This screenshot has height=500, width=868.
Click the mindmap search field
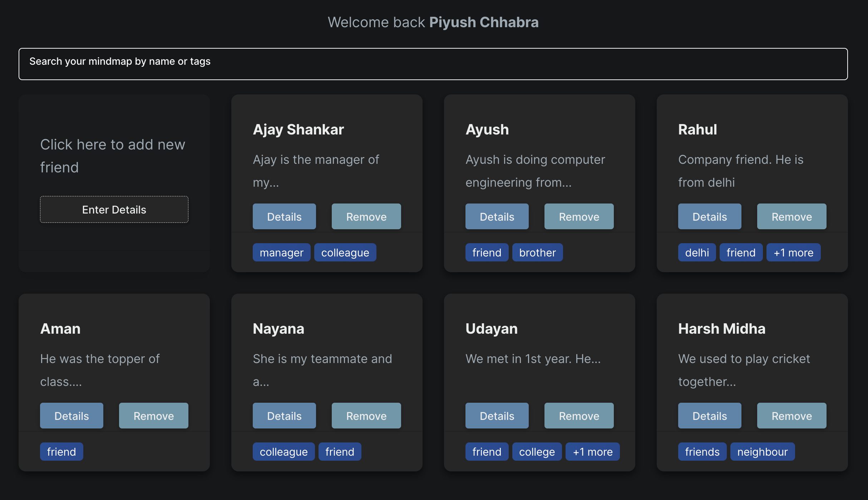433,64
